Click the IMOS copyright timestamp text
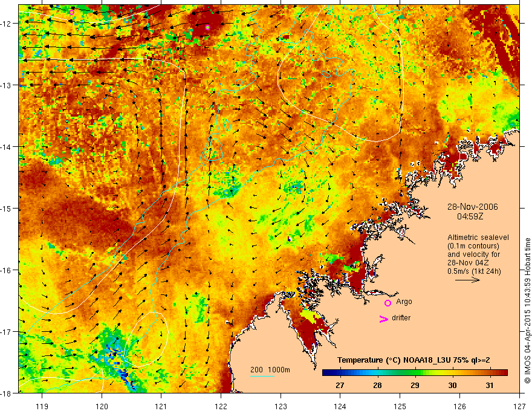 point(527,311)
